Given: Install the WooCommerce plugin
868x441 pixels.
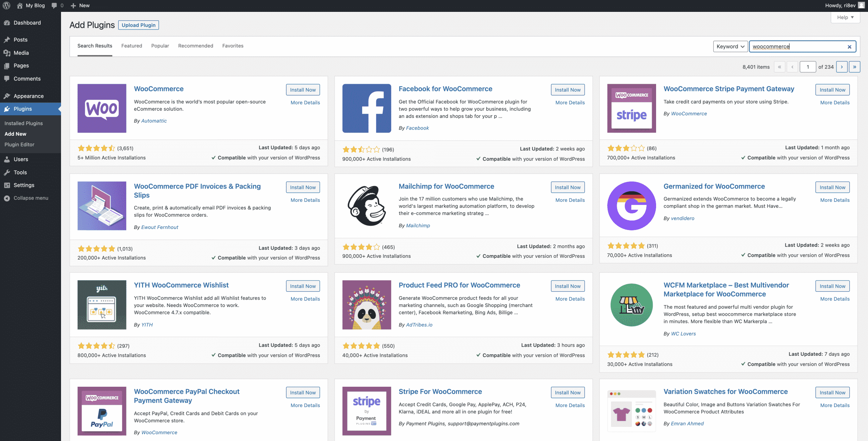Looking at the screenshot, I should [x=303, y=90].
